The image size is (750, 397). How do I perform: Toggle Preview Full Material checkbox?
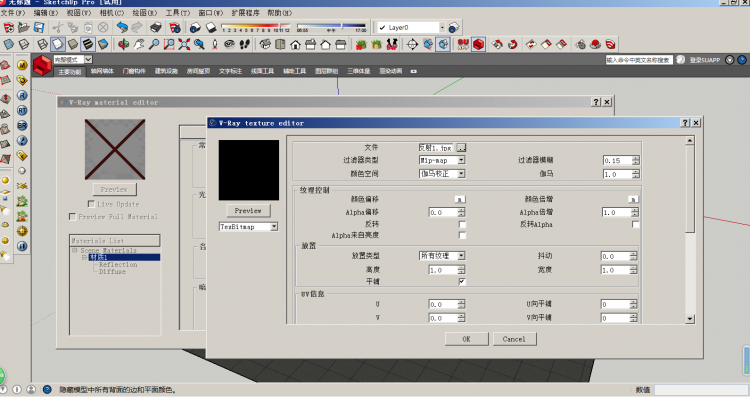(72, 217)
